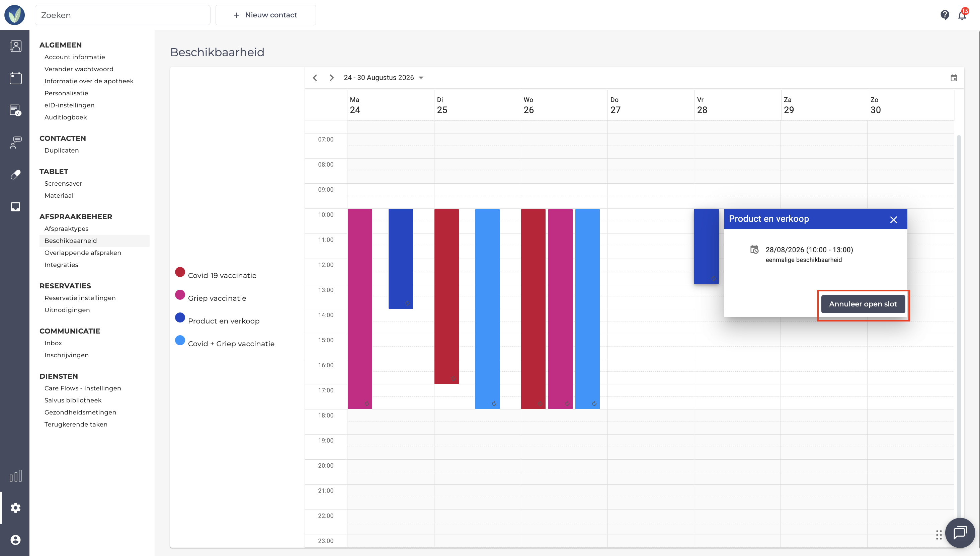Go to previous week arrow
980x556 pixels.
(x=315, y=78)
